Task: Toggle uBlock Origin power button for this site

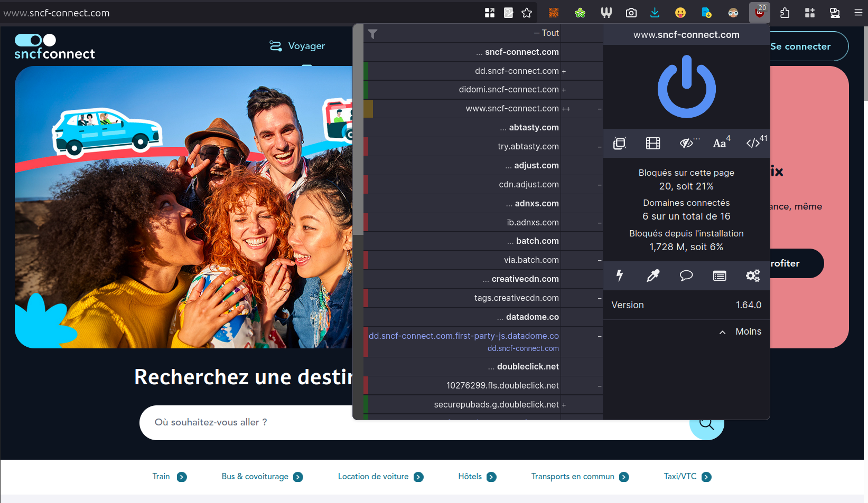Action: click(x=686, y=87)
